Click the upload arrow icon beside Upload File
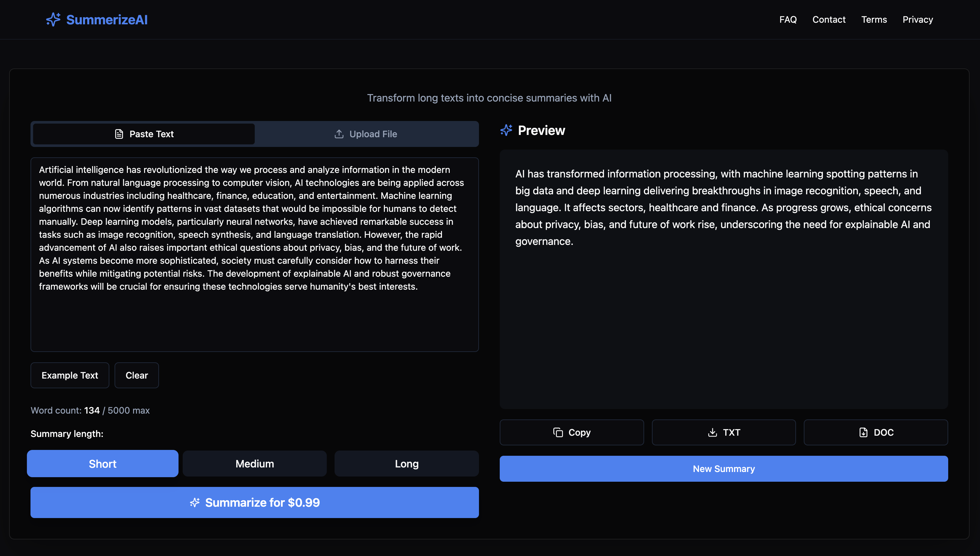Screen dimensions: 980x556 point(339,134)
